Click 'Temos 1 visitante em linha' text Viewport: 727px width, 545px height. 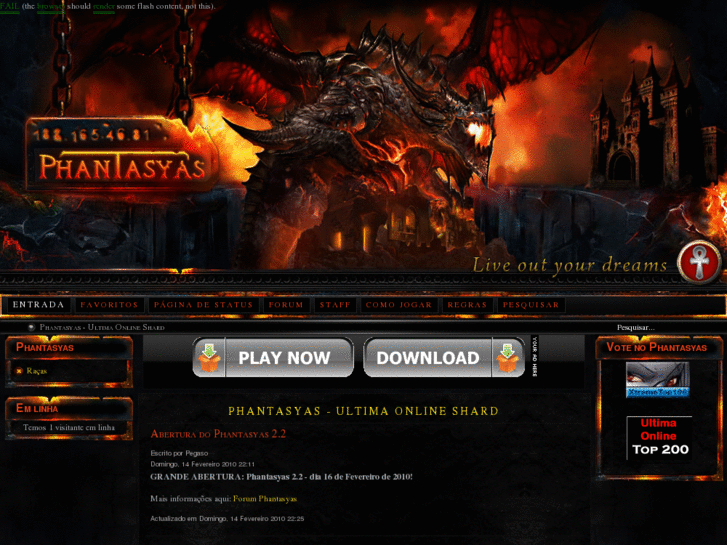point(69,428)
